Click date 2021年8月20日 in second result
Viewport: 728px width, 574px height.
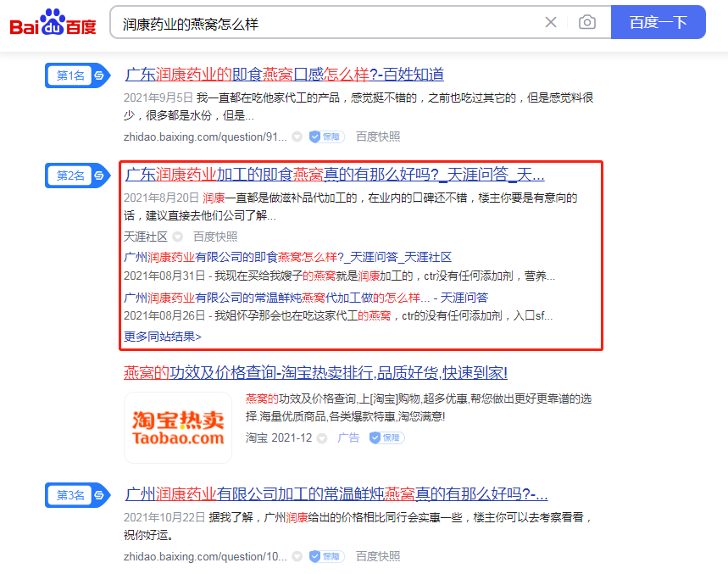(161, 198)
